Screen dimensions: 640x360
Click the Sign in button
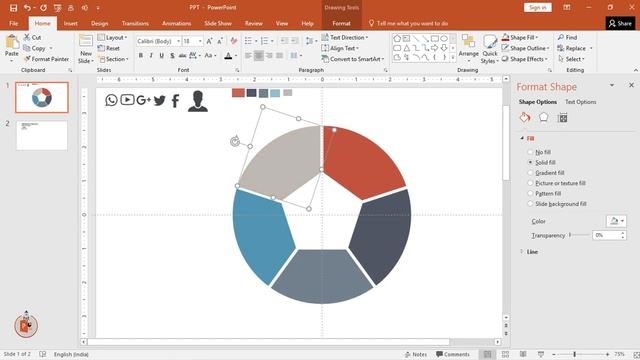click(538, 7)
